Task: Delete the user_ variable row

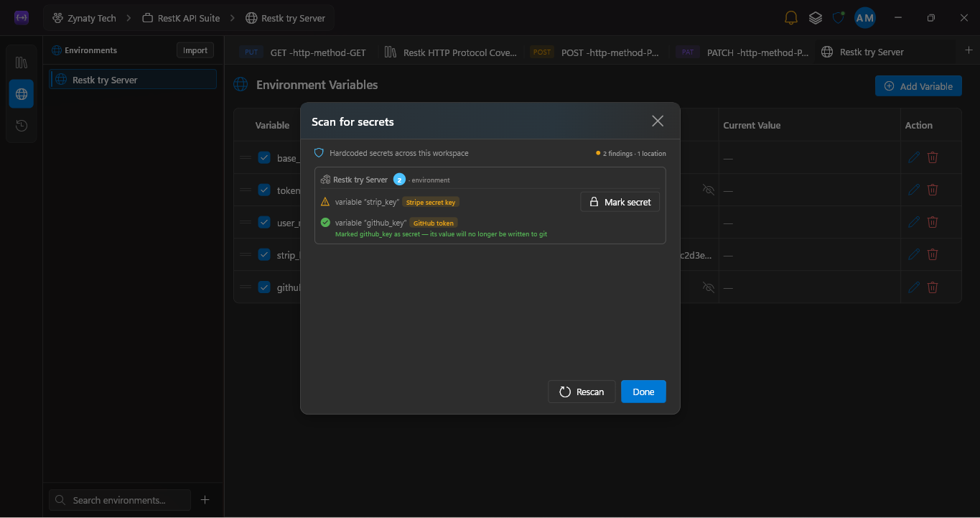Action: pos(933,222)
